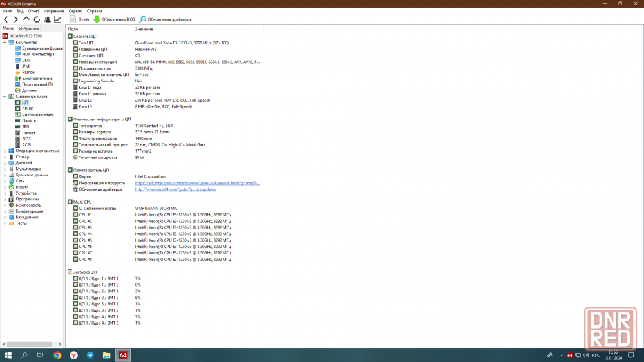Select the CPUID item in the tree

pos(27,108)
